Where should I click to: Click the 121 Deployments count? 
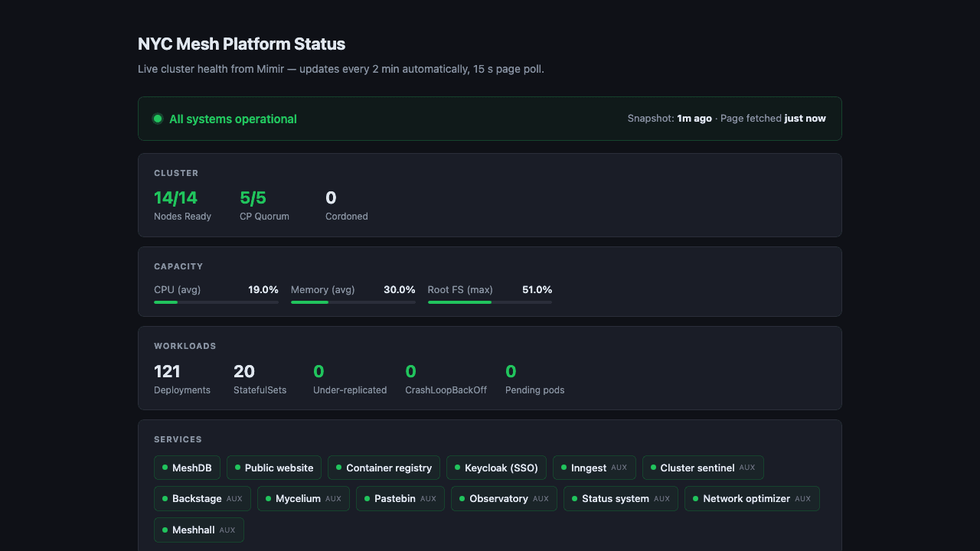tap(167, 371)
